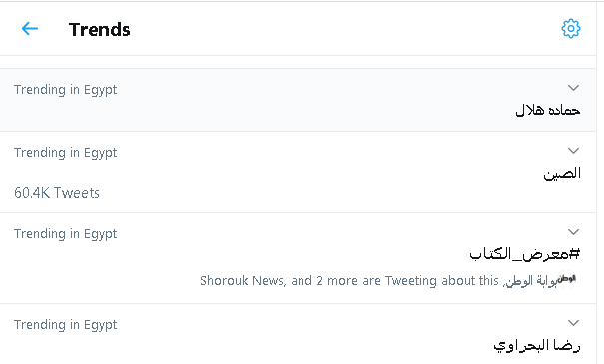Open the #معرض_الكتاب hashtag trend
The height and width of the screenshot is (364, 604).
click(x=525, y=254)
